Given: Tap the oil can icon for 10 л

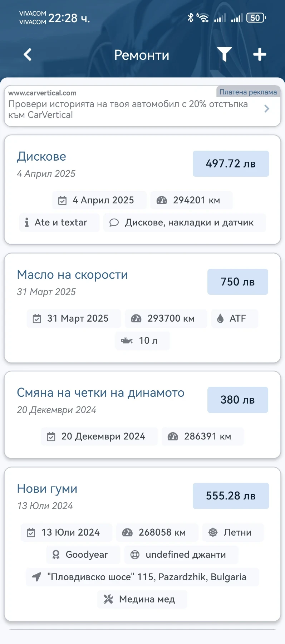Looking at the screenshot, I should [127, 341].
